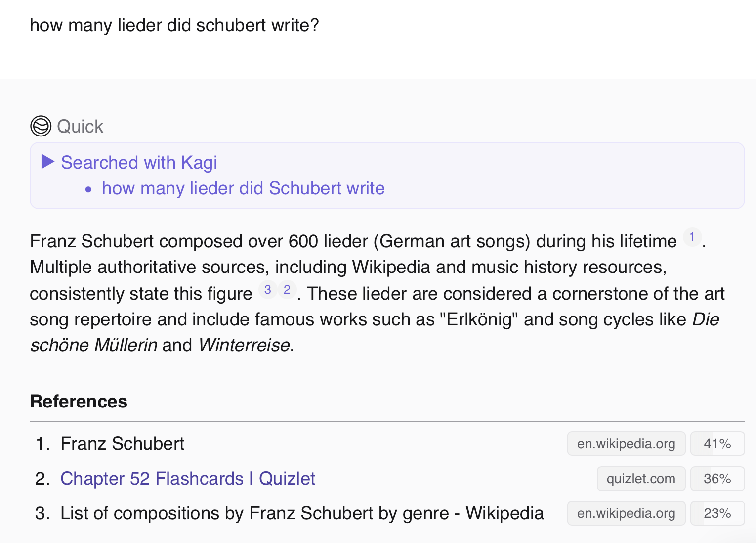756x543 pixels.
Task: Click the 'how many lieder did schubert write?' question text
Action: tap(174, 25)
